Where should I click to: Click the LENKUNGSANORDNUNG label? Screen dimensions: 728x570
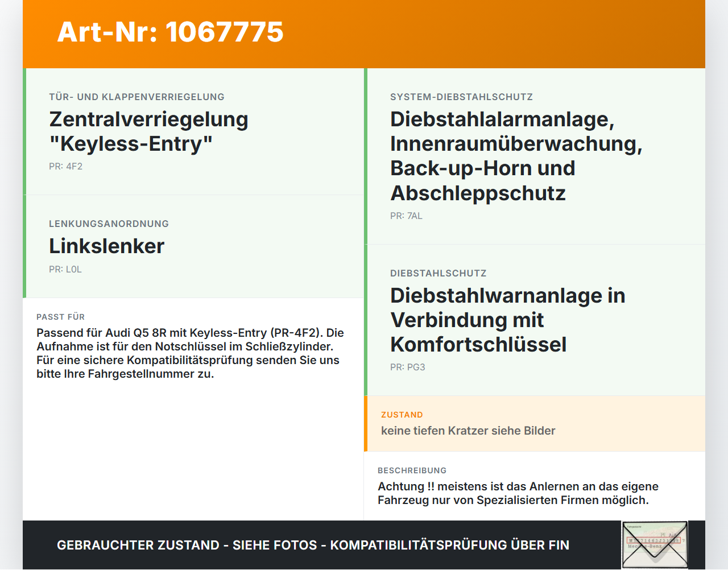coord(109,224)
